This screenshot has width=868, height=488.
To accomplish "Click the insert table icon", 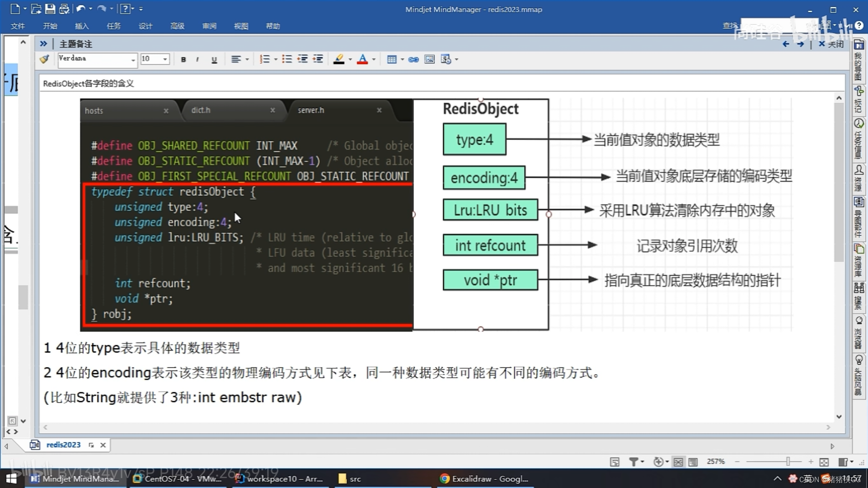I will point(392,59).
